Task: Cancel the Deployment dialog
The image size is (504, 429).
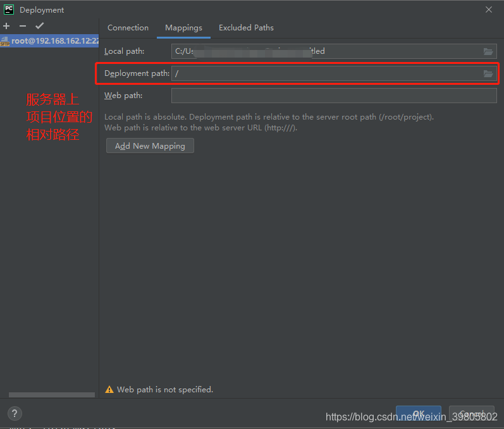Action: point(472,414)
